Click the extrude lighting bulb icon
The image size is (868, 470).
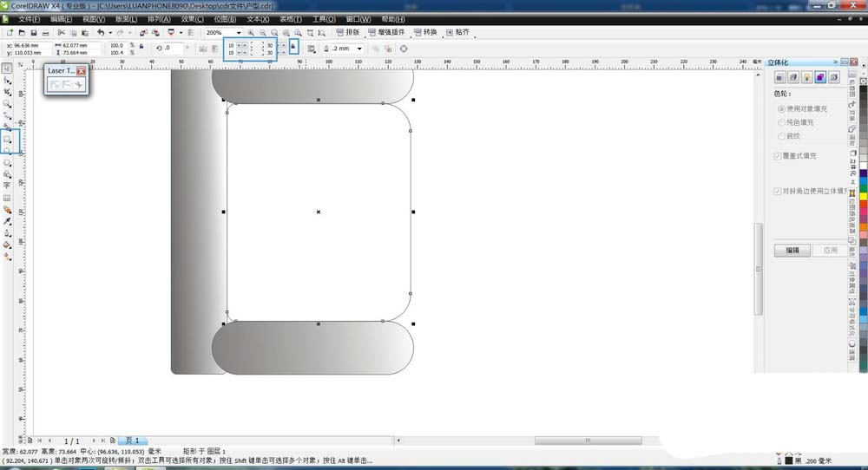[806, 77]
